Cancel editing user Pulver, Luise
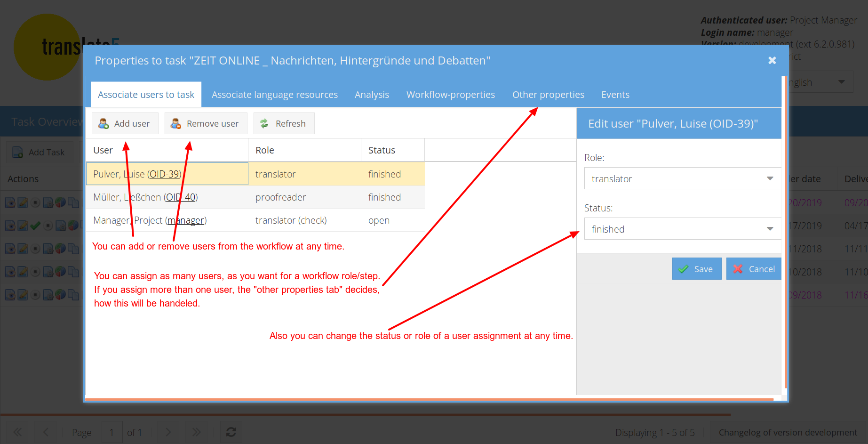Screen dimensions: 868x444 pos(754,269)
